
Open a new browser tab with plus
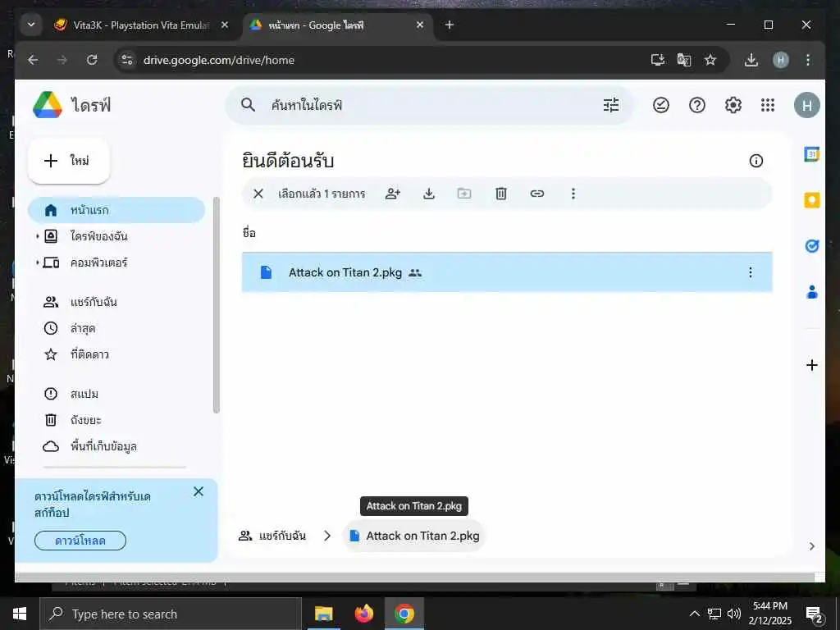450,25
